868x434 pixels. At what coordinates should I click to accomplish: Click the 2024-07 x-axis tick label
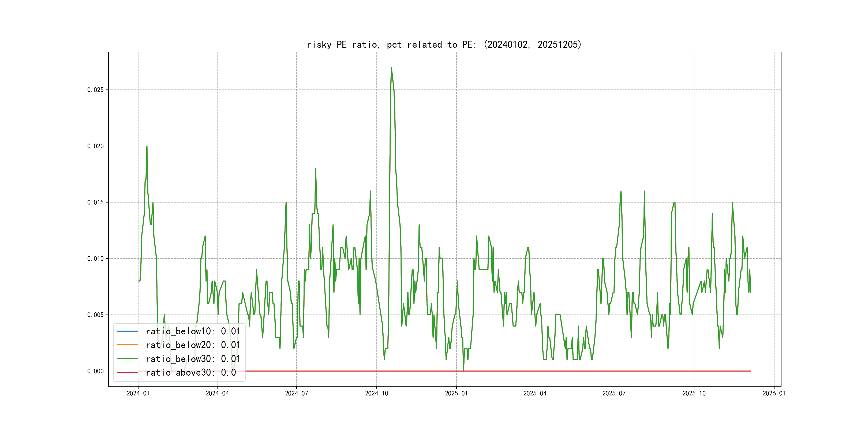pos(296,394)
